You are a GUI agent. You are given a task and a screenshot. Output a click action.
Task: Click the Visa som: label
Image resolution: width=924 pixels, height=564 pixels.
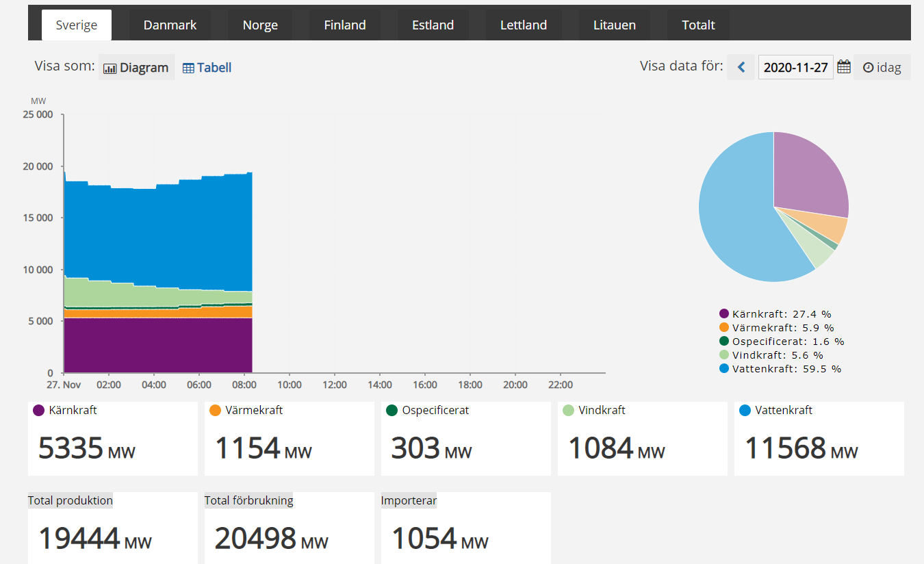(x=64, y=66)
